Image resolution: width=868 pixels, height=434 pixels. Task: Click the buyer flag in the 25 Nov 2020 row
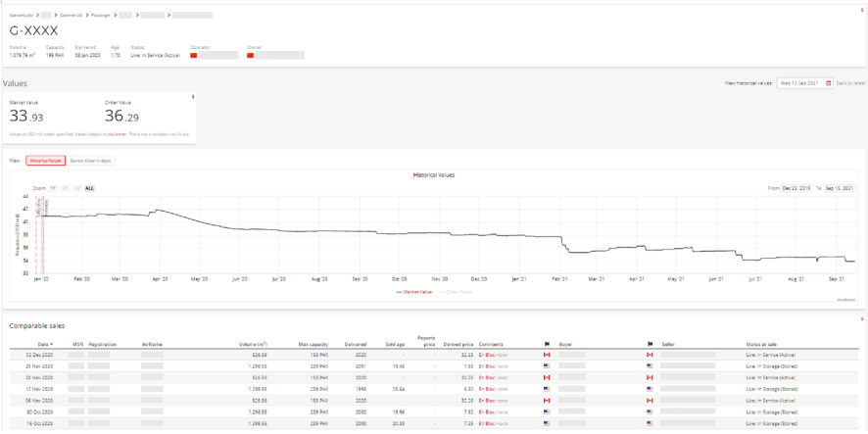548,365
